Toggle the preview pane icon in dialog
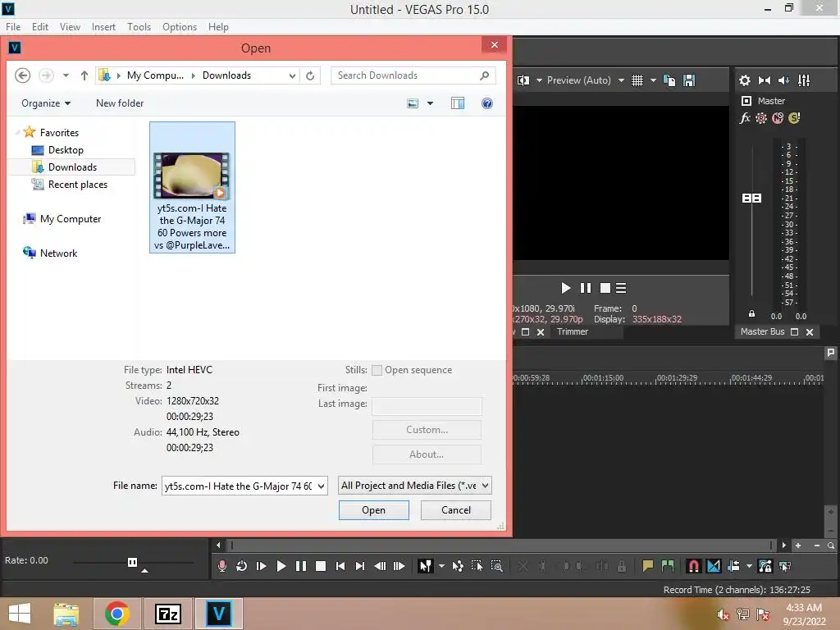840x630 pixels. 458,103
